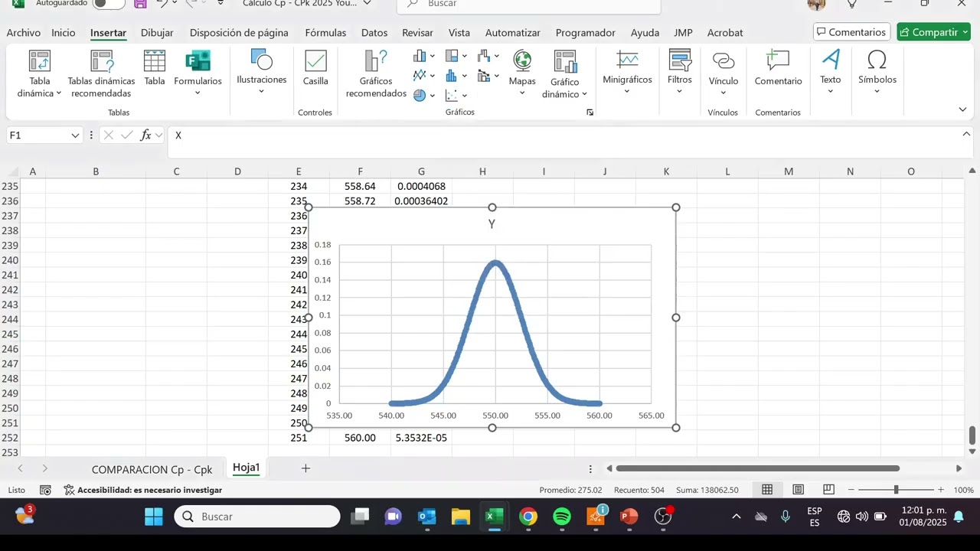Open Spotify from the taskbar
The image size is (980, 551).
[562, 517]
